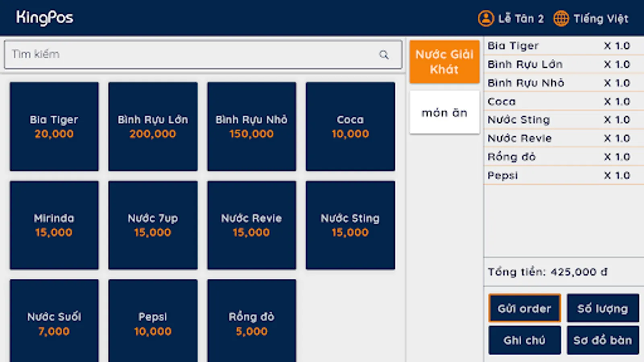Select Bình Rượu Lớn order line
644x362 pixels.
pos(563,64)
